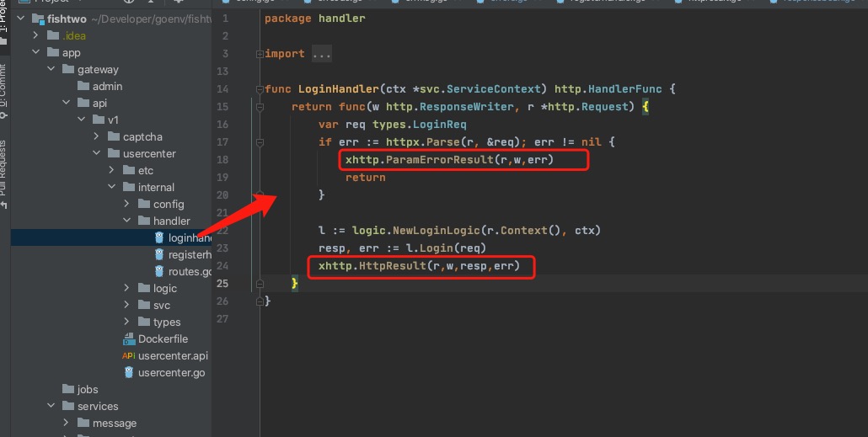Click the usercenter.go gopher icon
Image resolution: width=868 pixels, height=437 pixels.
pyautogui.click(x=129, y=372)
